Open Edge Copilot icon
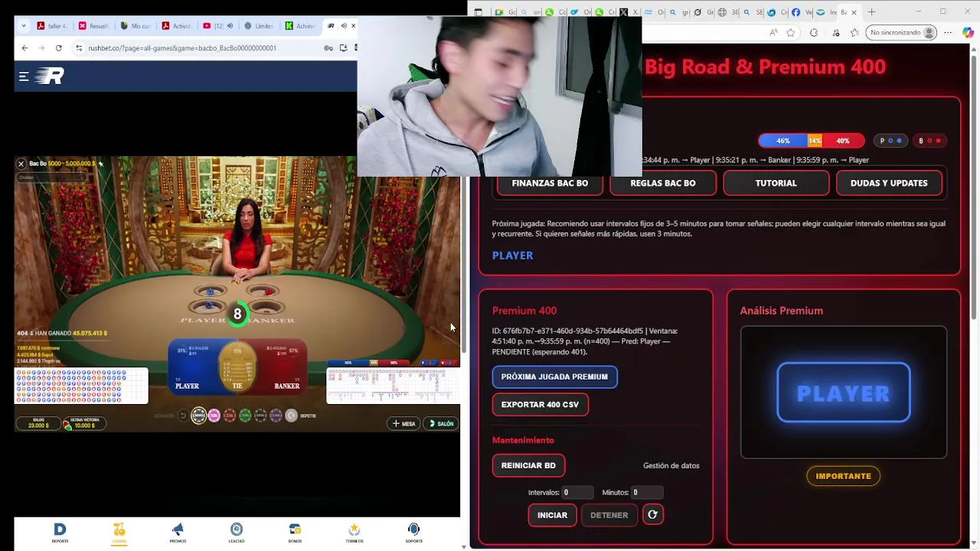The width and height of the screenshot is (980, 551). [x=969, y=33]
